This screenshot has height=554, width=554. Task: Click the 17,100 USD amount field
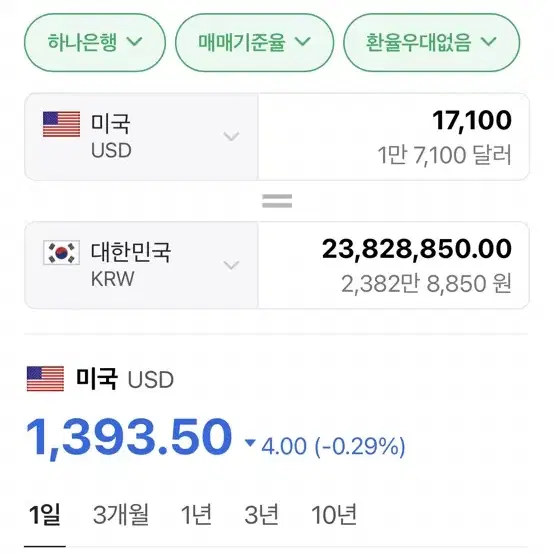click(394, 137)
